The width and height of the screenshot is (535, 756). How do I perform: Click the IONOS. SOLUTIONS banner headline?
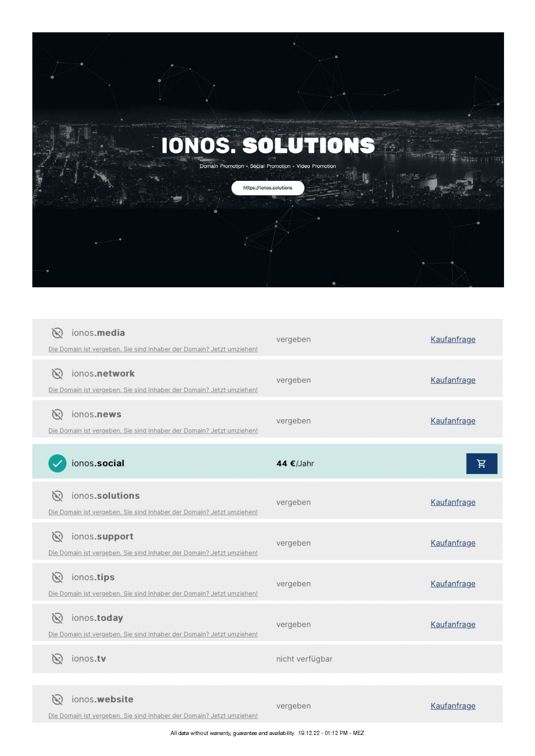pyautogui.click(x=268, y=145)
